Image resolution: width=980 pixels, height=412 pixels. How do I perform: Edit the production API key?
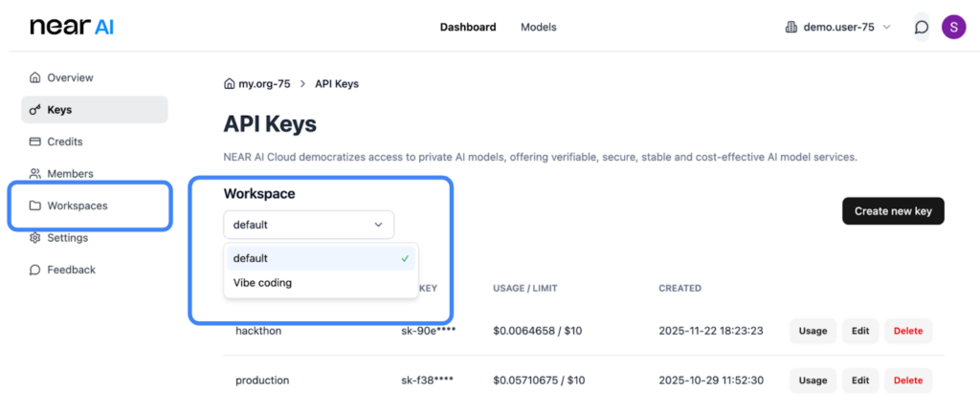(x=859, y=380)
